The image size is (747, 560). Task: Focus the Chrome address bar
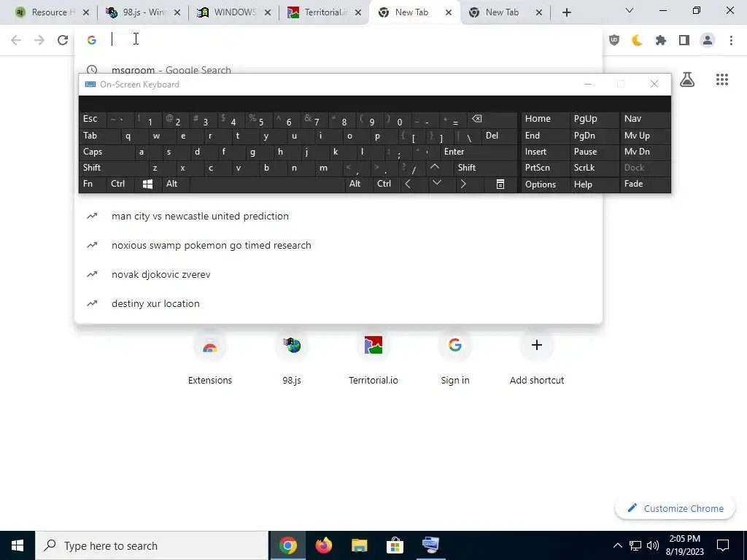tap(338, 40)
